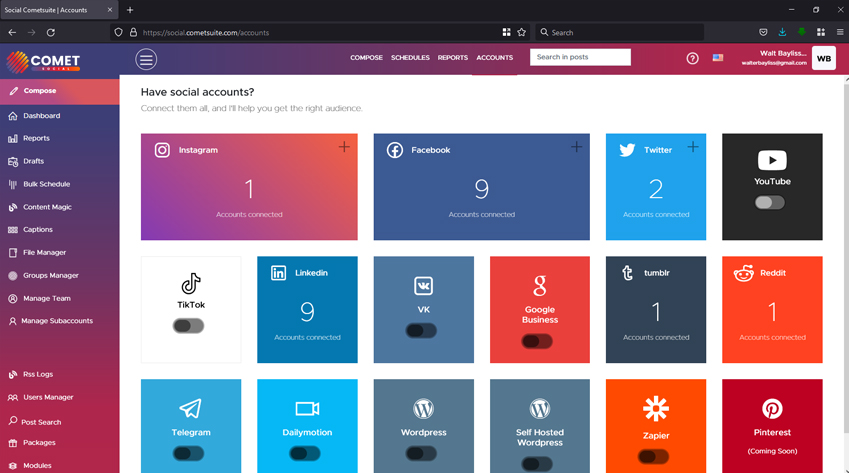Click the Google Business g icon

pyautogui.click(x=540, y=286)
